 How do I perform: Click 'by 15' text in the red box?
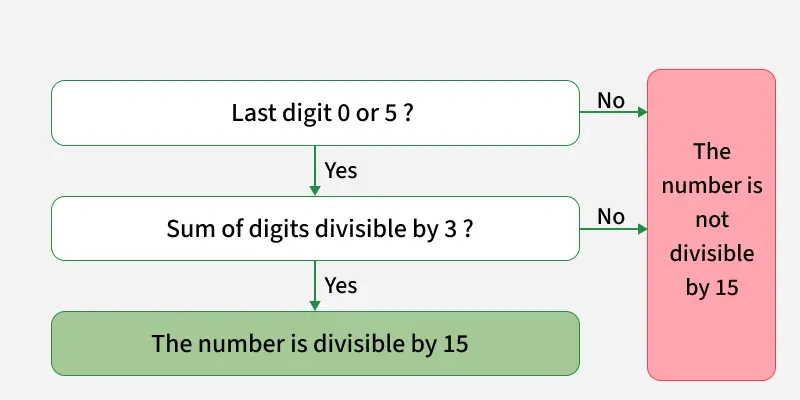712,288
